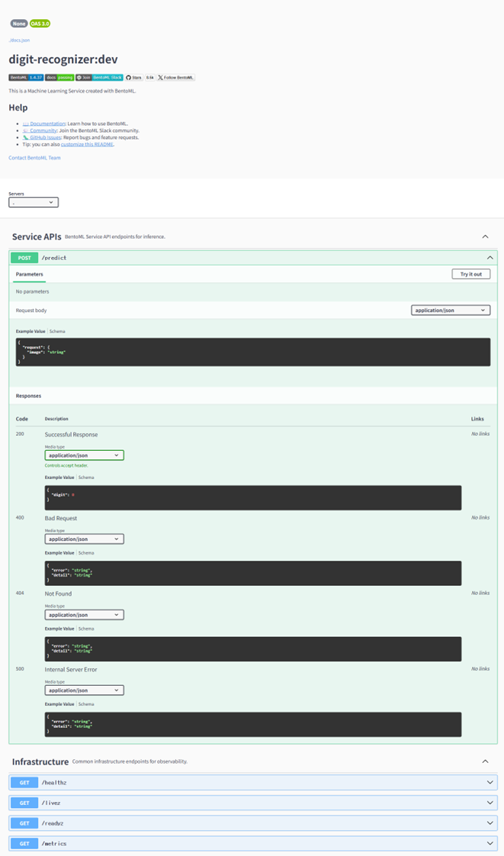Switch to Schema tab for request body

click(57, 331)
